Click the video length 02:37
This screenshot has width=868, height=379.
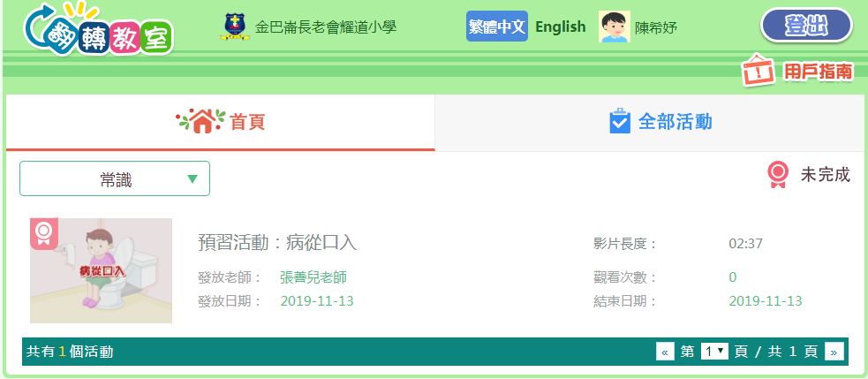coord(745,244)
